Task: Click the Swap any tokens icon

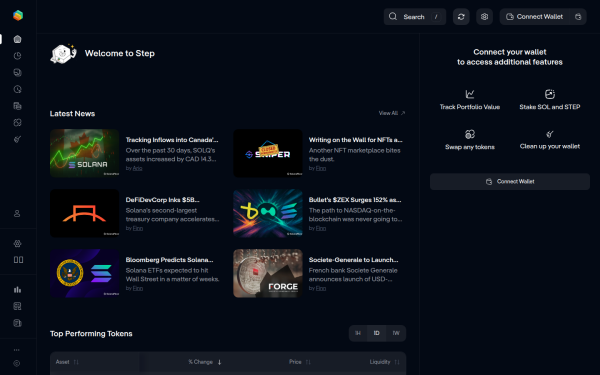Action: pyautogui.click(x=470, y=134)
